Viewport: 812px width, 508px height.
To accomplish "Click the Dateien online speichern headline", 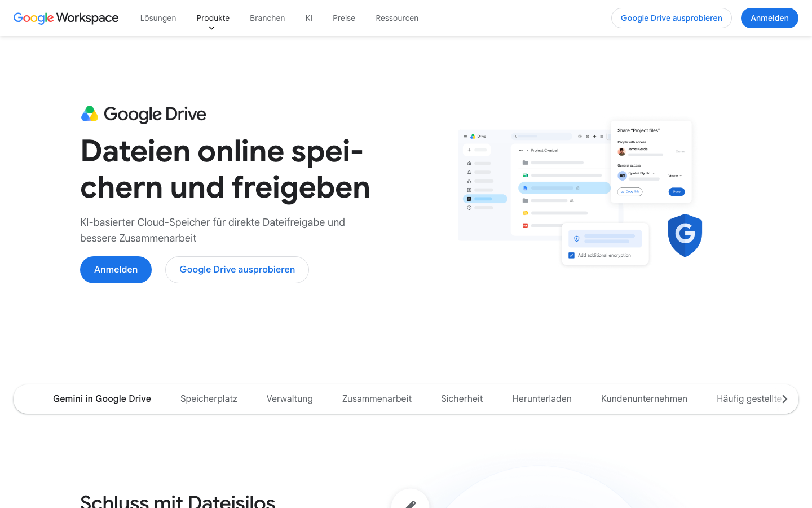I will tap(225, 169).
